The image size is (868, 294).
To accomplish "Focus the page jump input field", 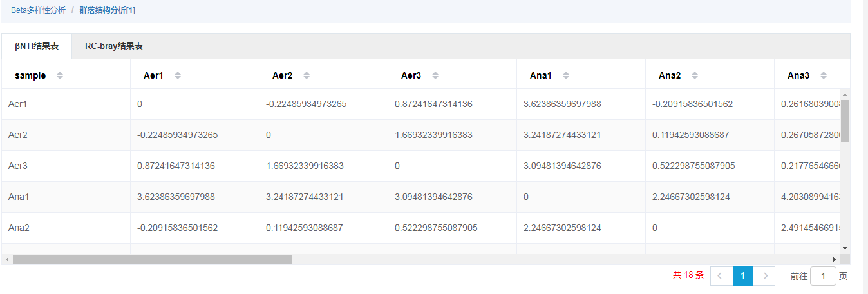I will tap(823, 276).
